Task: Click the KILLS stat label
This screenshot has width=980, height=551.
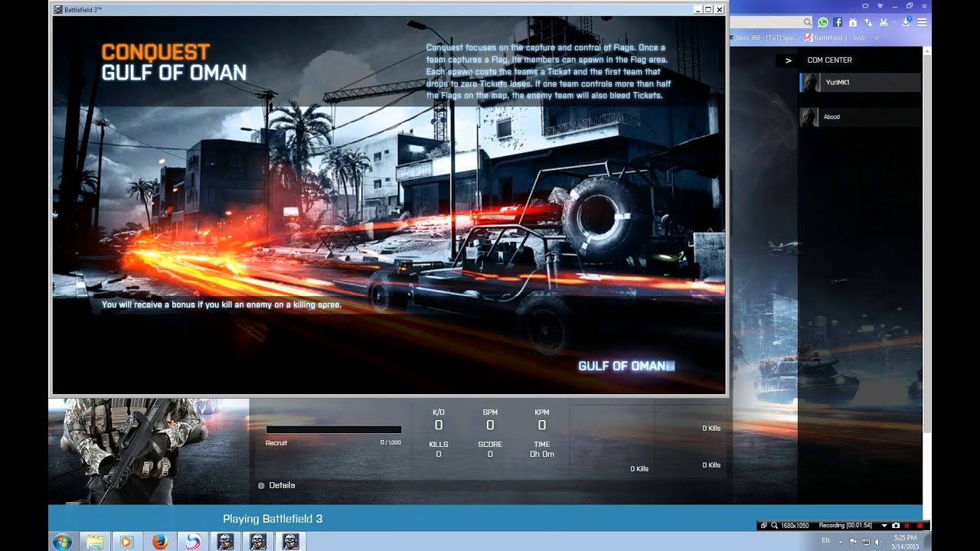Action: pyautogui.click(x=439, y=444)
